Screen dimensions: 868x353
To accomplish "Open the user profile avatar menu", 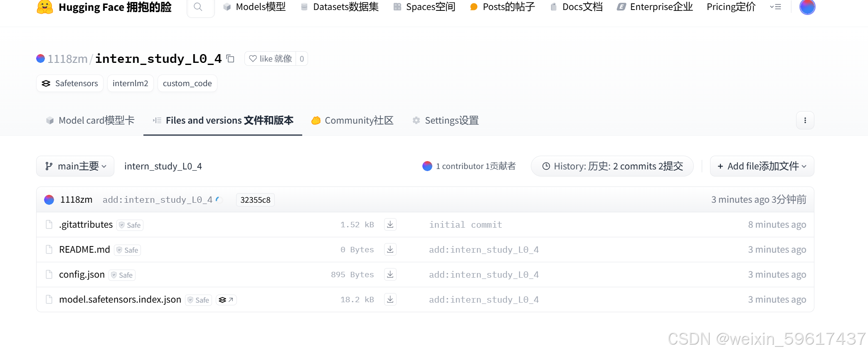I will pos(807,7).
